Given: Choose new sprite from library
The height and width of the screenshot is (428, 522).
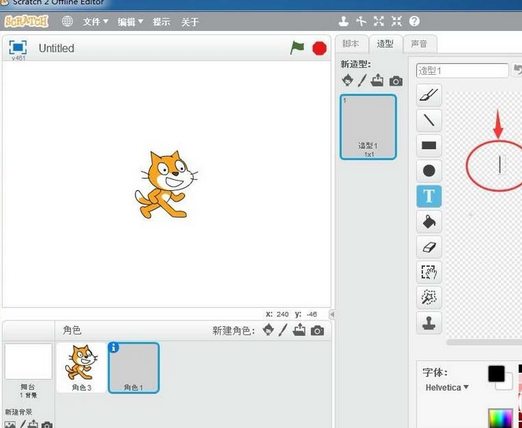Looking at the screenshot, I should pyautogui.click(x=268, y=330).
